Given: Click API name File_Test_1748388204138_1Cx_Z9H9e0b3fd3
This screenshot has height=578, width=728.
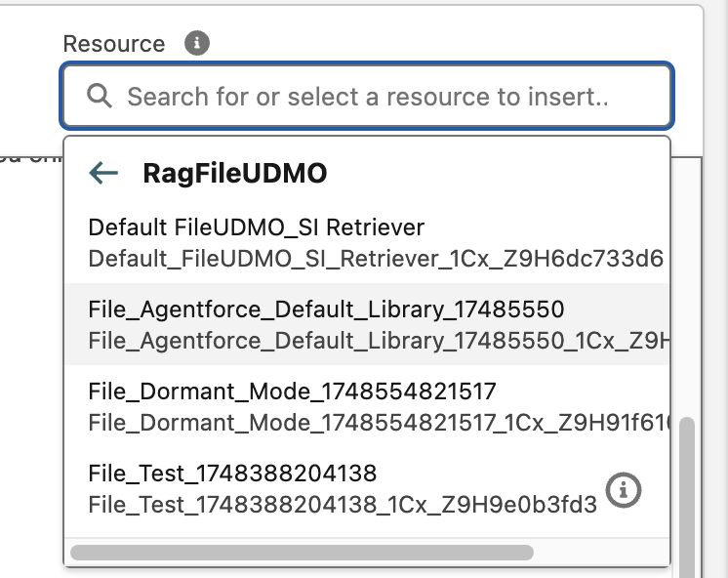Looking at the screenshot, I should coord(342,505).
